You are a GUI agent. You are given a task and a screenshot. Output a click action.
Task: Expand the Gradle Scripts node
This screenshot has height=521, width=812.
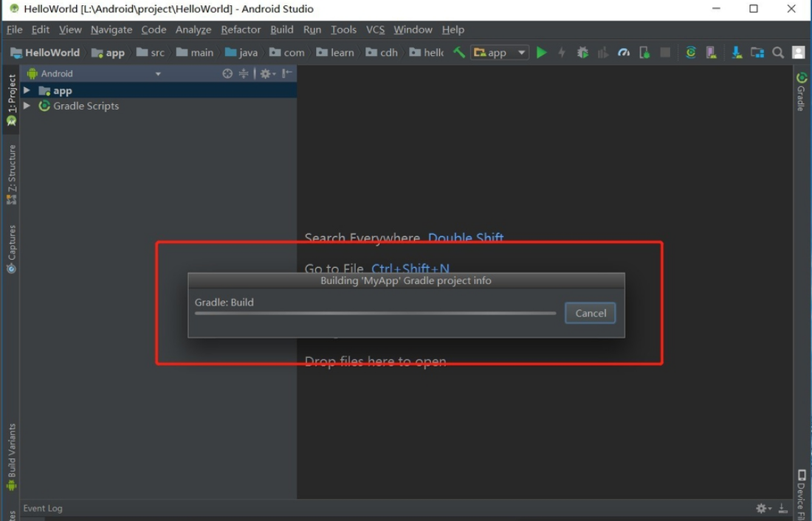click(27, 106)
